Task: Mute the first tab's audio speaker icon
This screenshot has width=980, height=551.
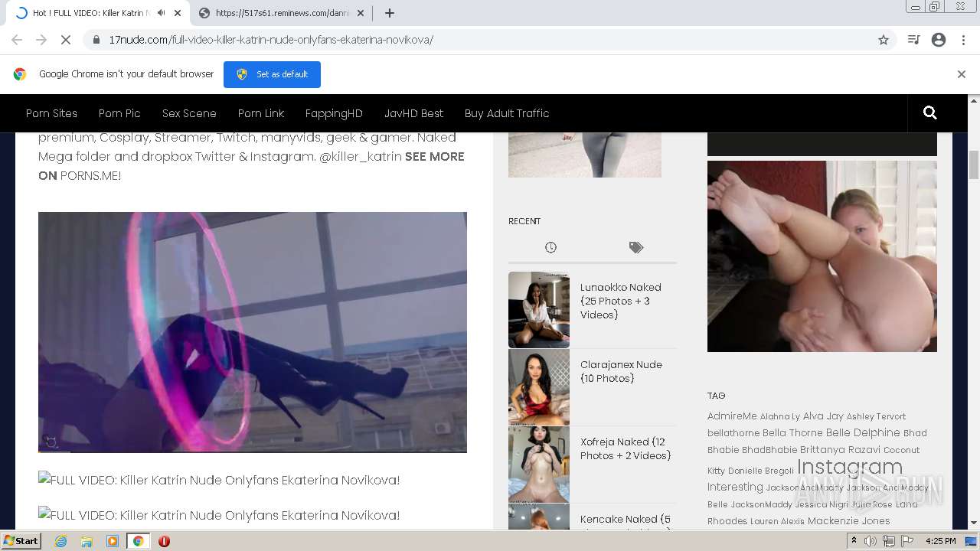Action: [x=161, y=13]
